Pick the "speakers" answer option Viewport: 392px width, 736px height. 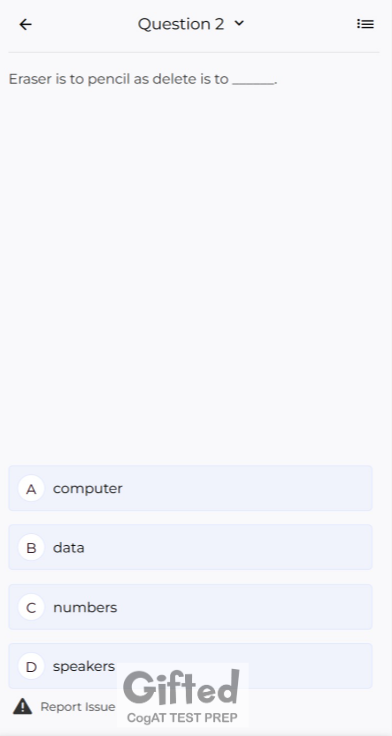tap(190, 666)
